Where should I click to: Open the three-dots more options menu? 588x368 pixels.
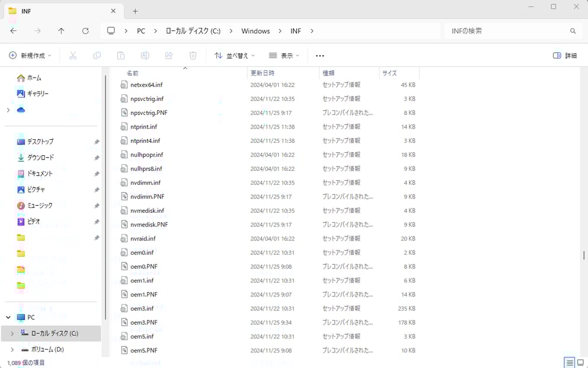[320, 56]
